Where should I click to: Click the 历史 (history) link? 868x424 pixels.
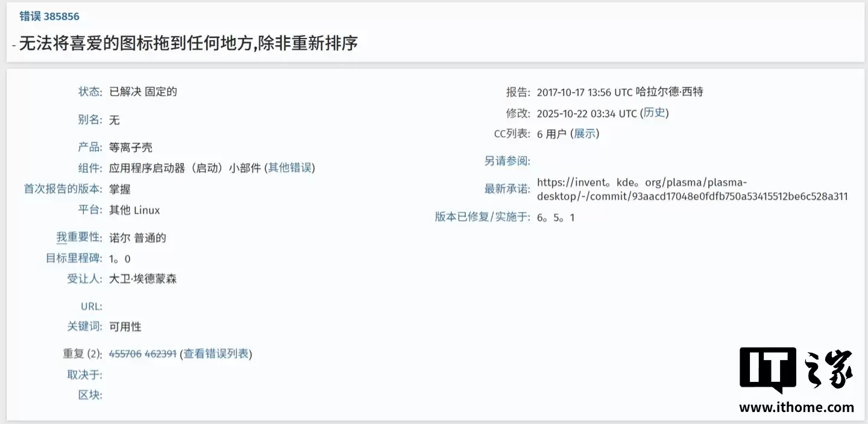point(655,113)
